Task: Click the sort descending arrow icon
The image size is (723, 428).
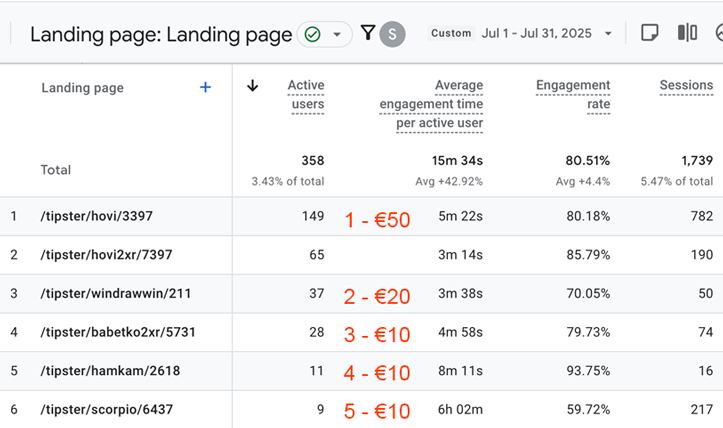Action: (252, 85)
